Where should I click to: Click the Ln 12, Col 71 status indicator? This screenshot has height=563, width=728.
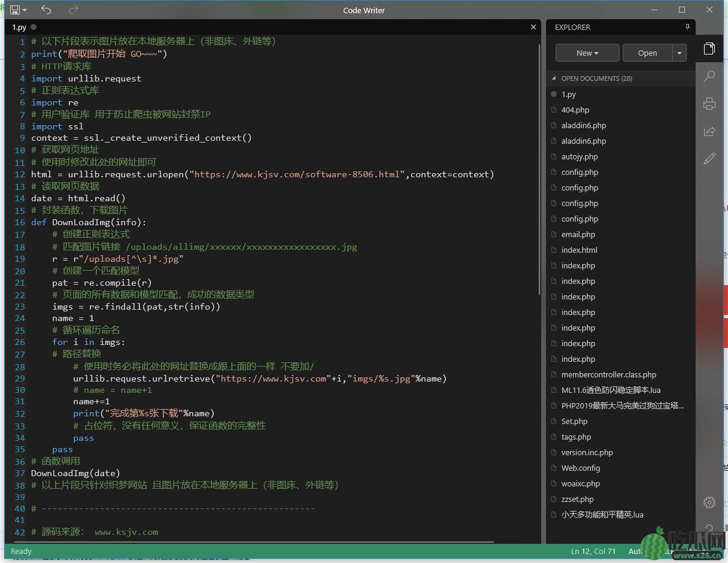click(593, 552)
